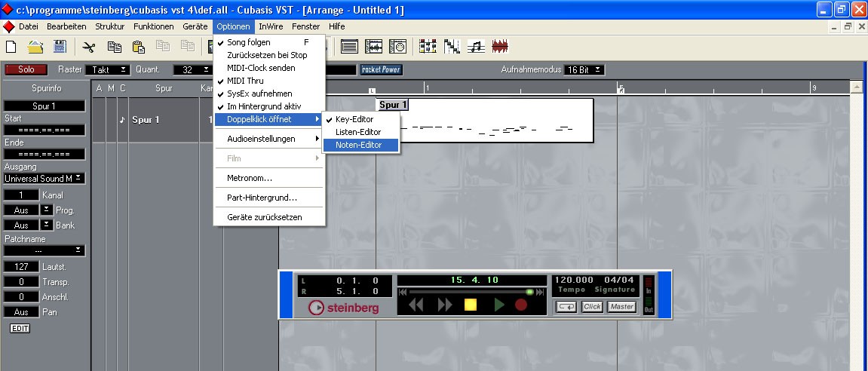Click the EDIT button in Spurinfo
The height and width of the screenshot is (371, 868).
coord(20,328)
